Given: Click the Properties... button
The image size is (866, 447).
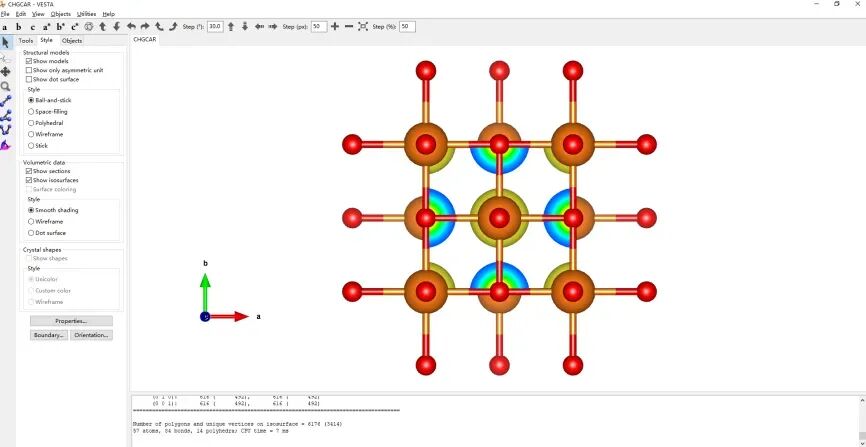Looking at the screenshot, I should point(71,321).
